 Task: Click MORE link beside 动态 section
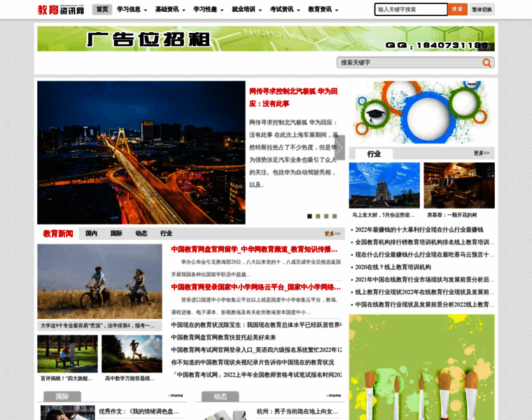[x=334, y=395]
